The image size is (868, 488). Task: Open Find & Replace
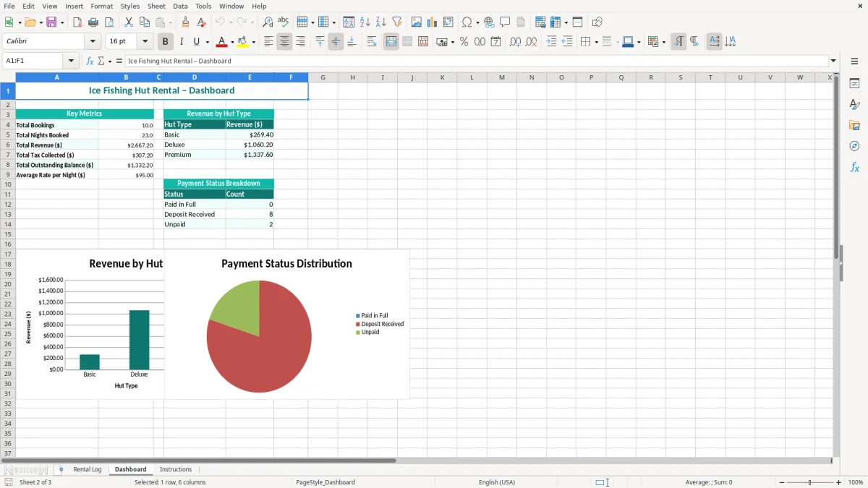[x=268, y=22]
